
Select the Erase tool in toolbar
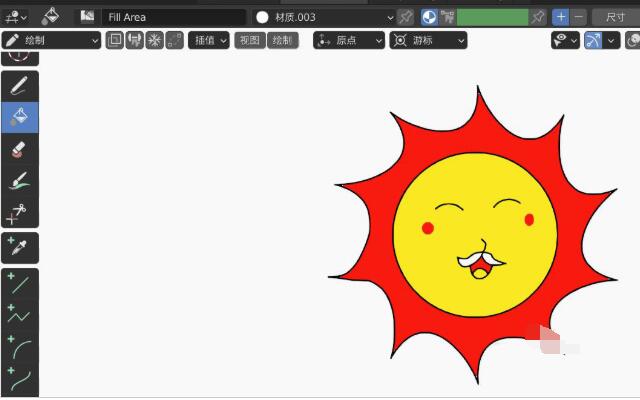pos(20,149)
